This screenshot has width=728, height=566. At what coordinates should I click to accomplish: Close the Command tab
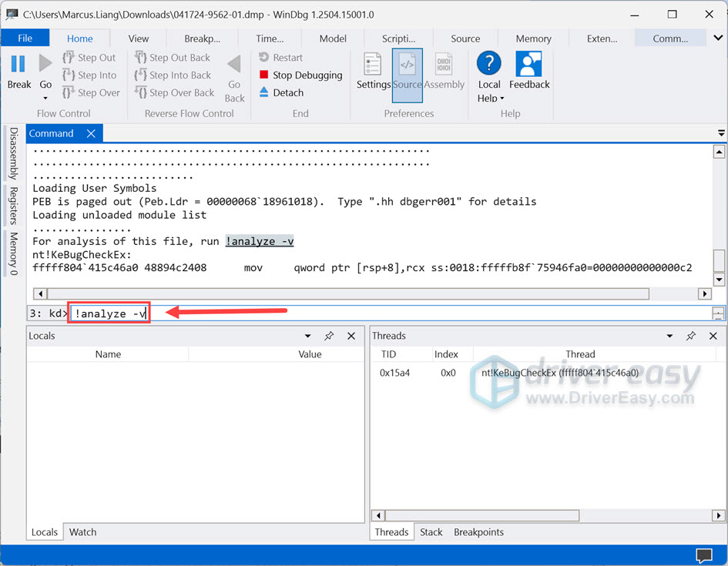click(x=91, y=134)
